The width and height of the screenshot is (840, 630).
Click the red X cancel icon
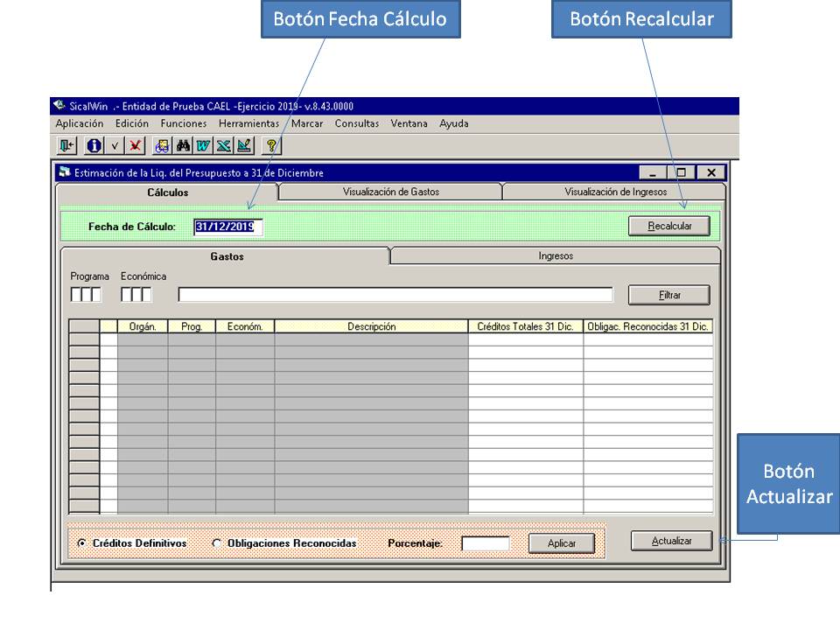pos(135,146)
